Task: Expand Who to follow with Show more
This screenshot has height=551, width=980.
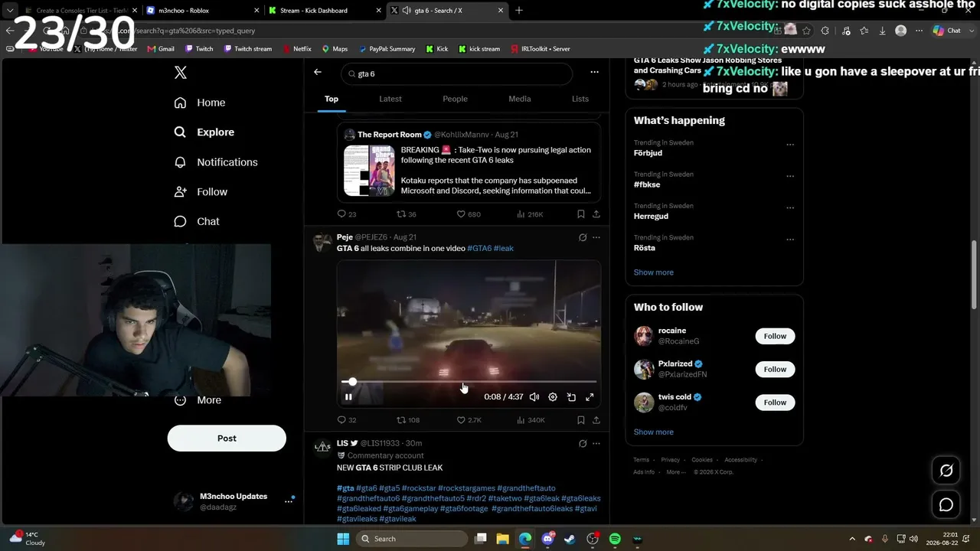Action: 653,432
